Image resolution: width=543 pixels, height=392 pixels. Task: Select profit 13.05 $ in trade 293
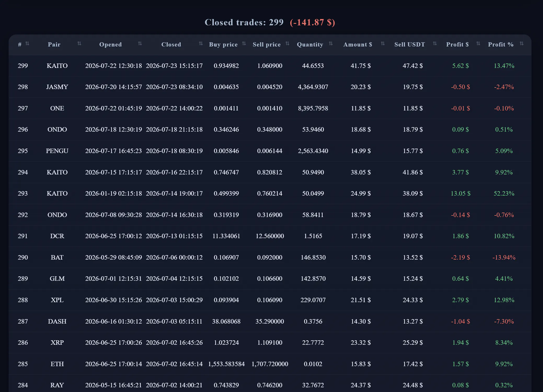460,194
